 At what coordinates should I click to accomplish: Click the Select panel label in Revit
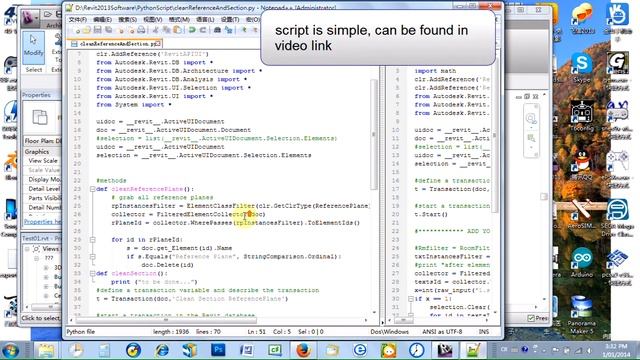[x=33, y=70]
